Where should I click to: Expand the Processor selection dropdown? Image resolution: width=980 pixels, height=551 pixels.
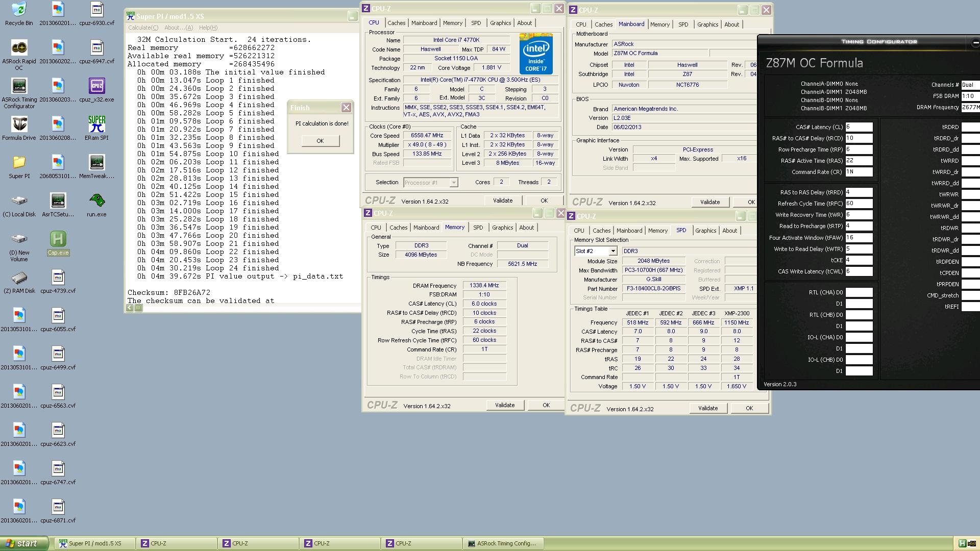point(453,183)
